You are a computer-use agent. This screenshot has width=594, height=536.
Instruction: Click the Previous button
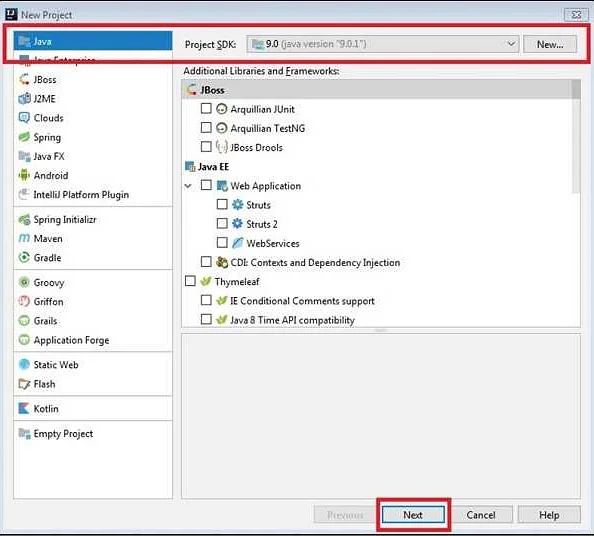point(345,515)
